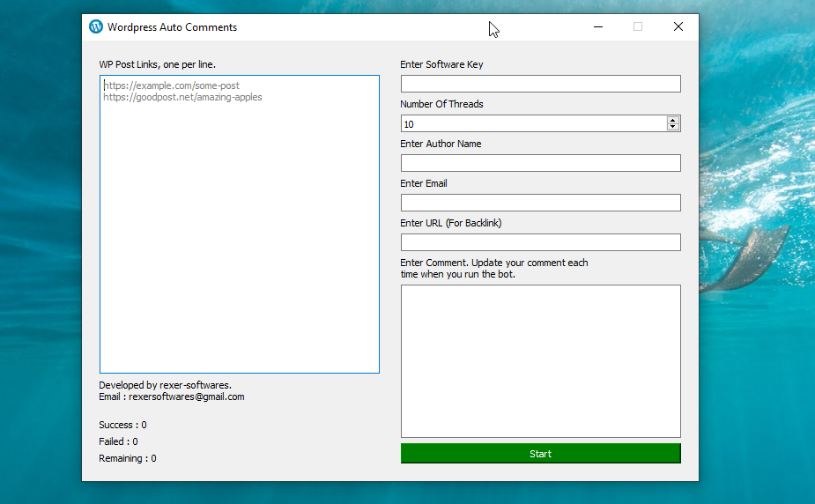Viewport: 815px width, 504px height.
Task: Decrease the thread count with the down arrow
Action: [673, 127]
